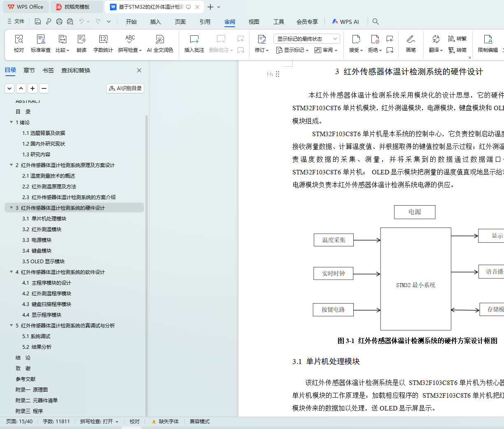
Task: Expand outline level dropdown chevron in panel
Action: coord(9,88)
